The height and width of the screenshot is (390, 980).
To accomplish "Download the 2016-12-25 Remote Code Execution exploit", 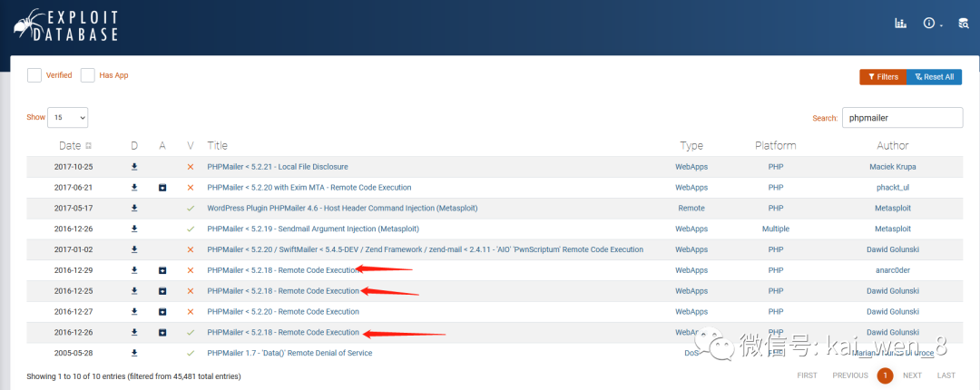I will (x=134, y=290).
